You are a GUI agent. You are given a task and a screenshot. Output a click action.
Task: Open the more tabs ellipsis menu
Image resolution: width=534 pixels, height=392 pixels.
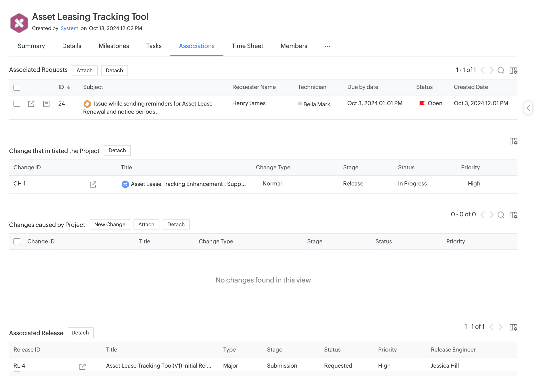coord(327,47)
